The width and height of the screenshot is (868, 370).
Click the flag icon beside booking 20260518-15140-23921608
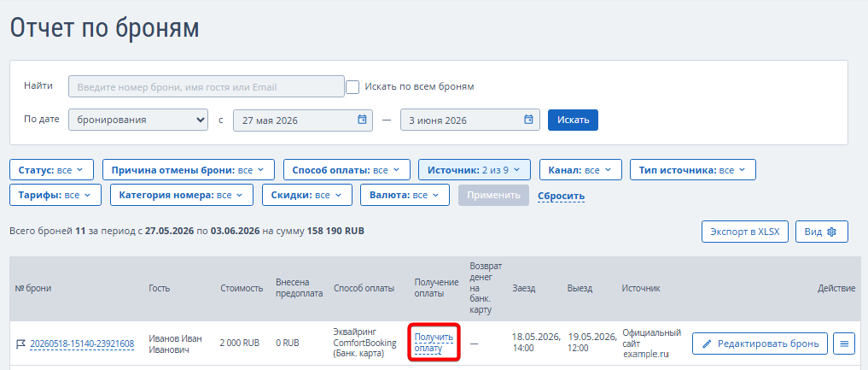tap(20, 344)
